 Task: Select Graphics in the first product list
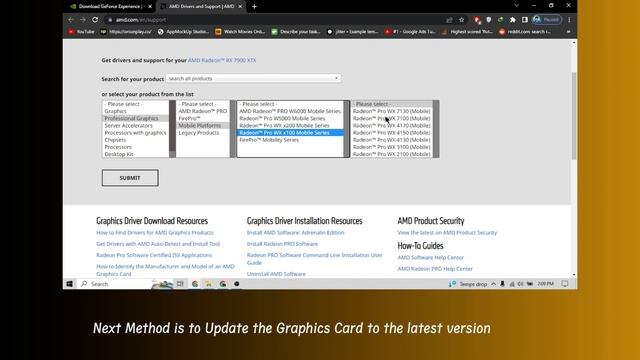[x=116, y=111]
